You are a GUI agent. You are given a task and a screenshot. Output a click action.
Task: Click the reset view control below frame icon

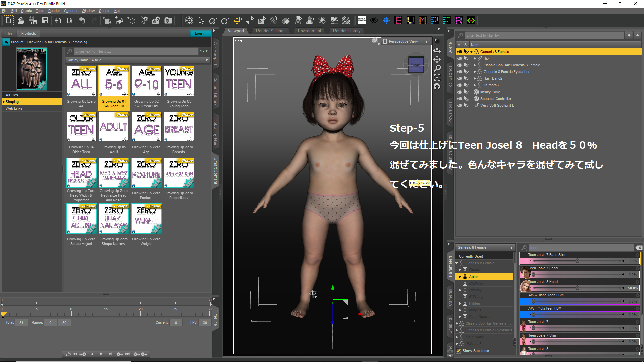click(437, 87)
